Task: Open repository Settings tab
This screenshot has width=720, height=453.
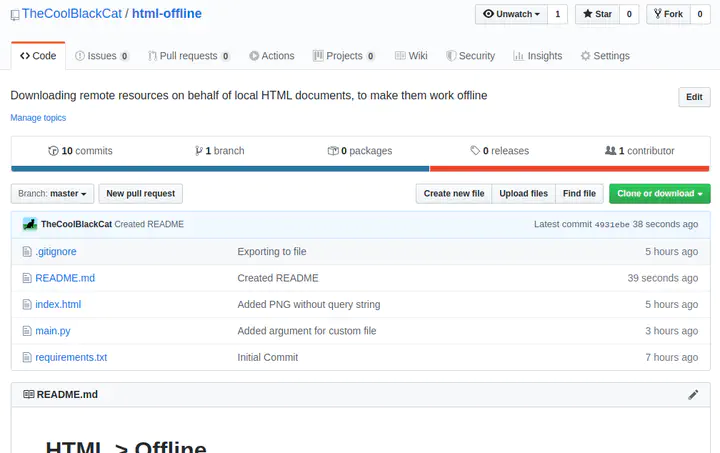Action: click(x=605, y=56)
